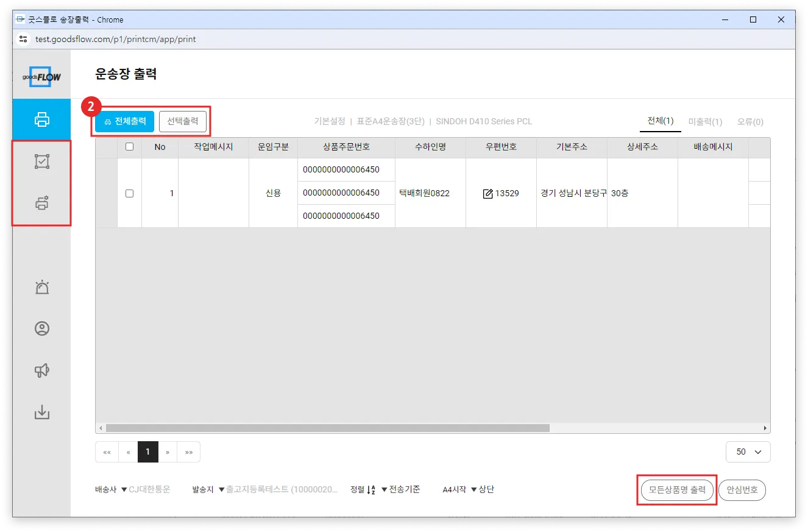Viewport: 808px width, 532px height.
Task: Click the address cell 경기 성남시 분당구
Action: (x=572, y=193)
